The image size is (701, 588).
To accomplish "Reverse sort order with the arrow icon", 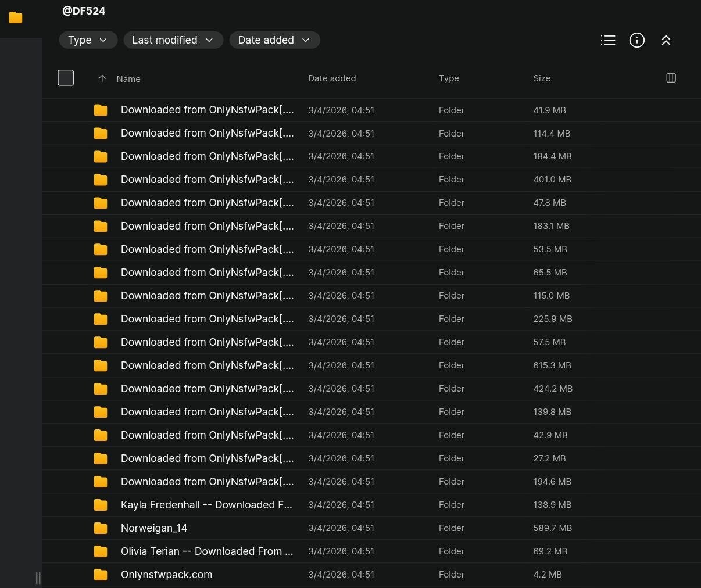I will (x=102, y=78).
